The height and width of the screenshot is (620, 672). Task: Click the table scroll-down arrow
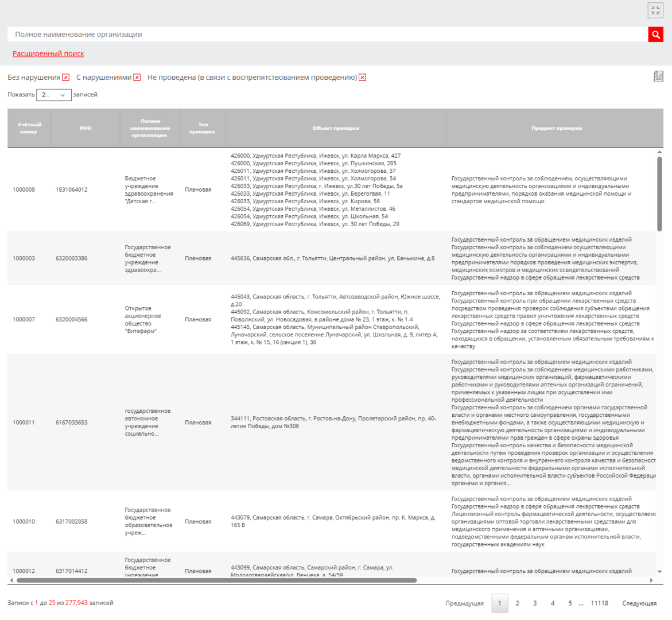[659, 572]
